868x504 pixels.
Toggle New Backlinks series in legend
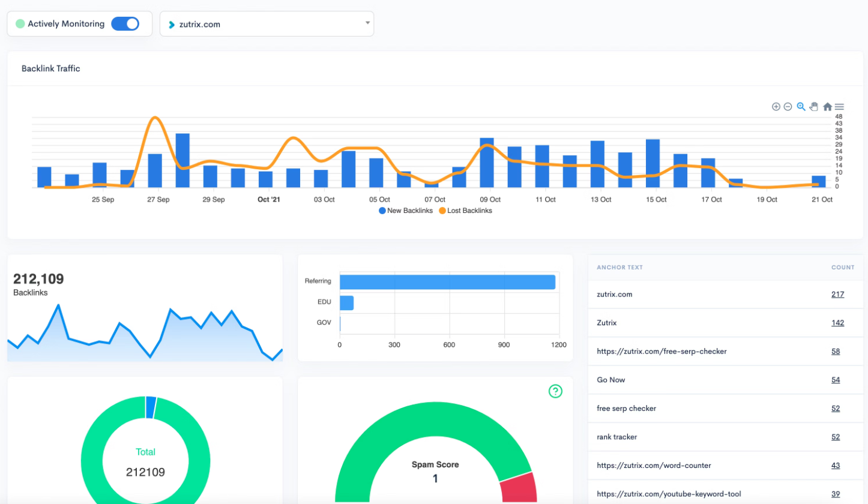click(406, 211)
